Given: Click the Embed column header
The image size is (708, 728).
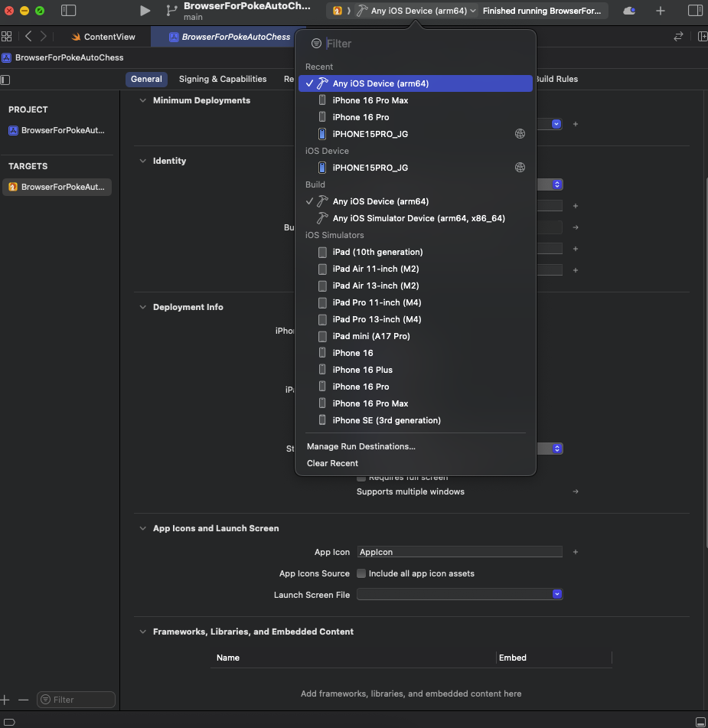Looking at the screenshot, I should (513, 658).
